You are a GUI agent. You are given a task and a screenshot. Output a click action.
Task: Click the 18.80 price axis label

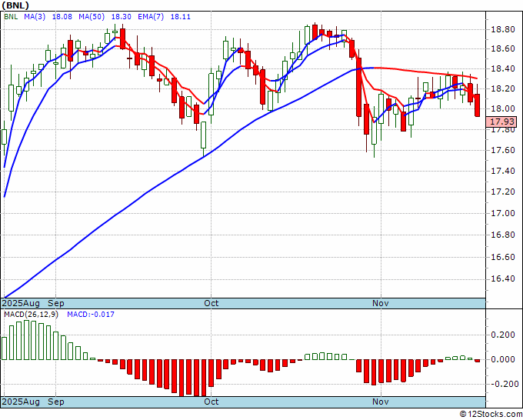[x=503, y=30]
